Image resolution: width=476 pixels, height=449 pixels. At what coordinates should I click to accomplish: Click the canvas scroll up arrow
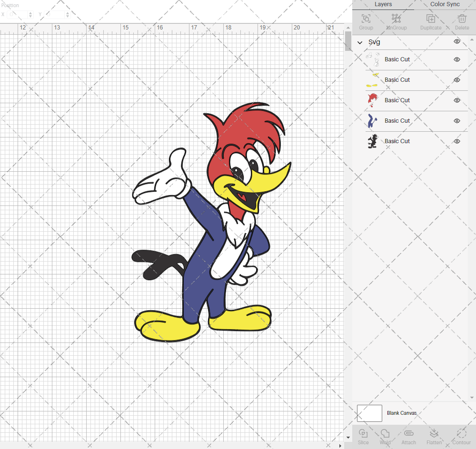click(x=348, y=28)
